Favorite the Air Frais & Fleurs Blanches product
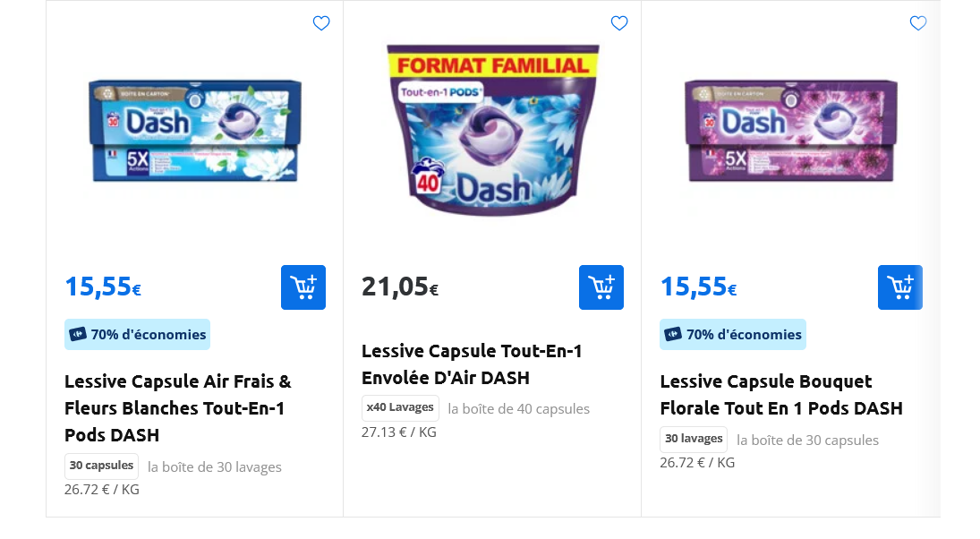The width and height of the screenshot is (980, 539). coord(321,23)
